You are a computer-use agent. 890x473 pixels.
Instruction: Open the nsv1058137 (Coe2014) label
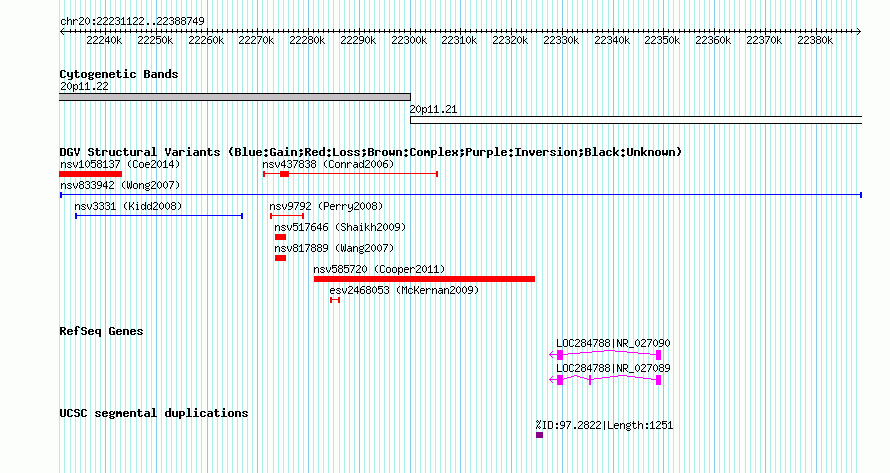point(120,164)
